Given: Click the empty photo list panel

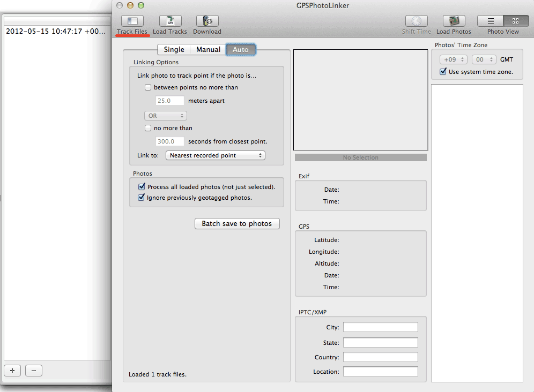Looking at the screenshot, I should (x=477, y=233).
